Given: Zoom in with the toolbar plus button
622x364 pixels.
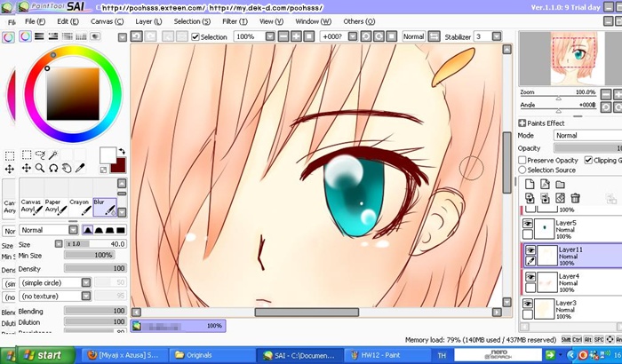Looking at the screenshot, I should (296, 36).
